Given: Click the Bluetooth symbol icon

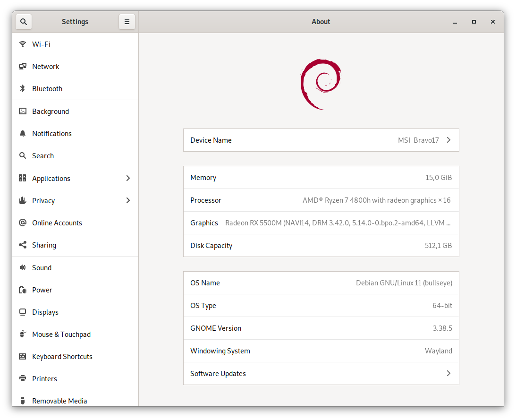Looking at the screenshot, I should click(x=22, y=89).
